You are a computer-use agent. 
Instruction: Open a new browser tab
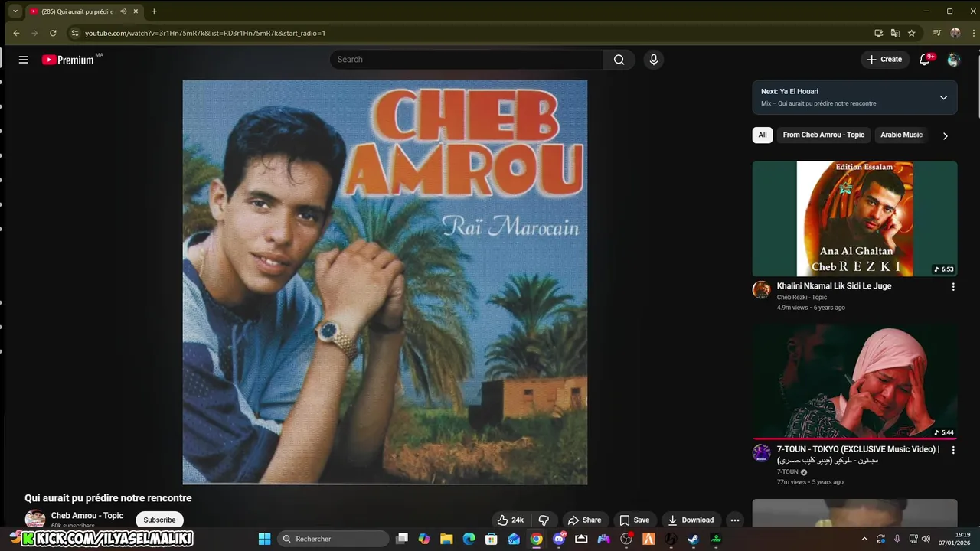point(154,11)
